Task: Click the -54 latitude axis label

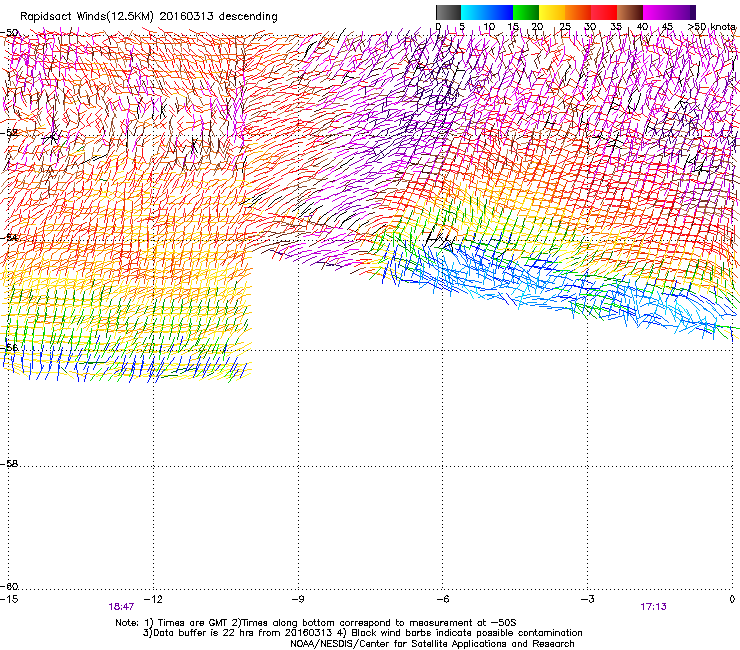Action: click(x=9, y=237)
